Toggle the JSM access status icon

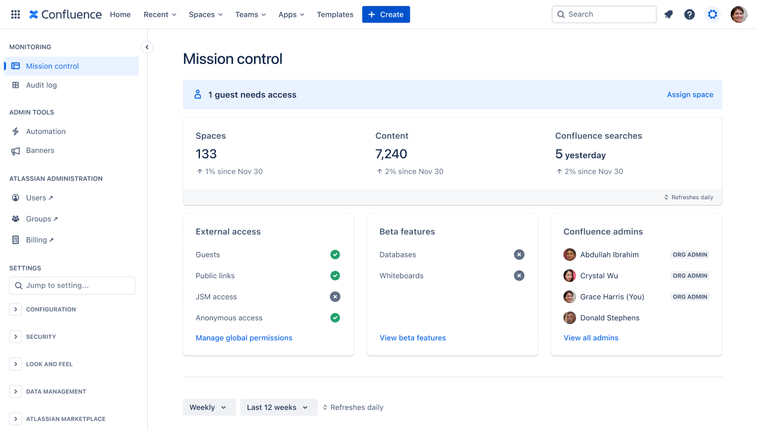click(335, 297)
